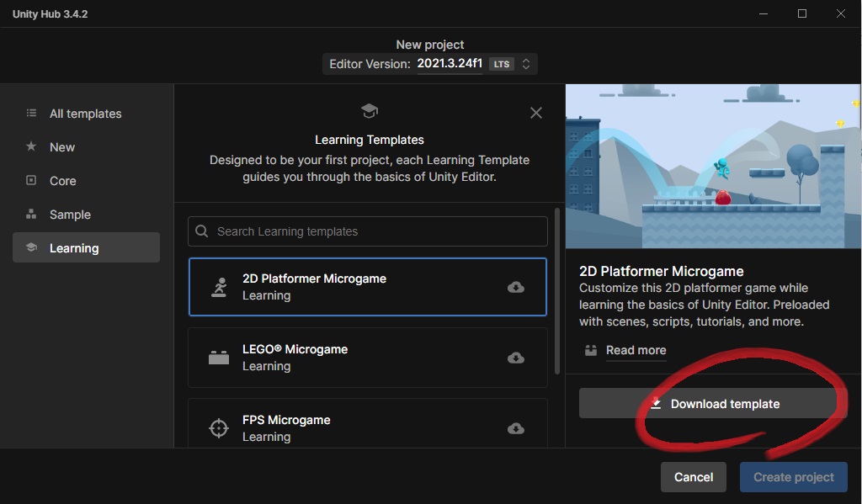Click the Create project button
The width and height of the screenshot is (862, 504).
tap(793, 477)
